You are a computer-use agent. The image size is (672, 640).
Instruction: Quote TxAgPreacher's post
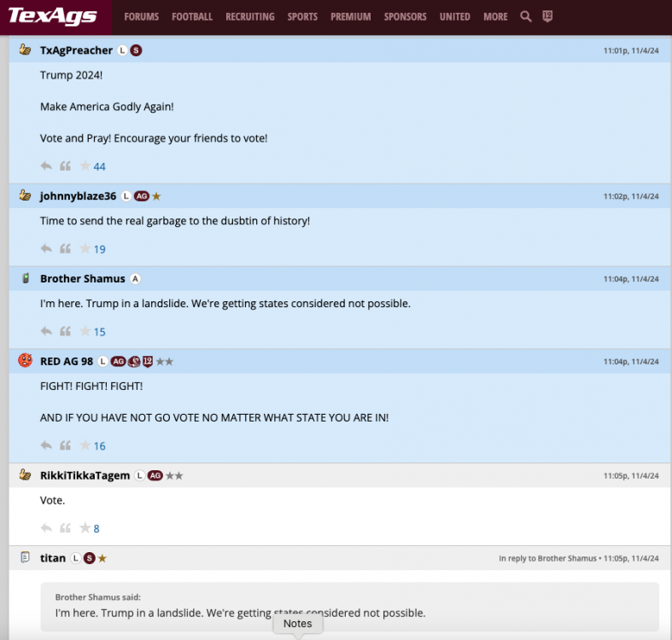pyautogui.click(x=65, y=166)
